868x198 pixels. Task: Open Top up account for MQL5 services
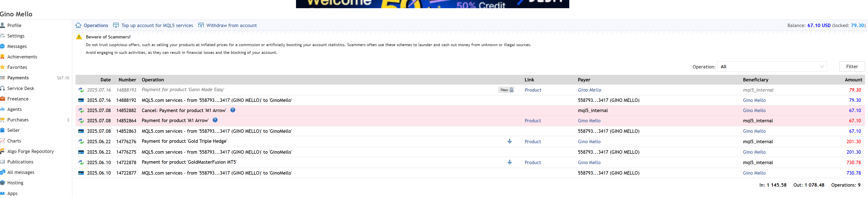tap(157, 25)
